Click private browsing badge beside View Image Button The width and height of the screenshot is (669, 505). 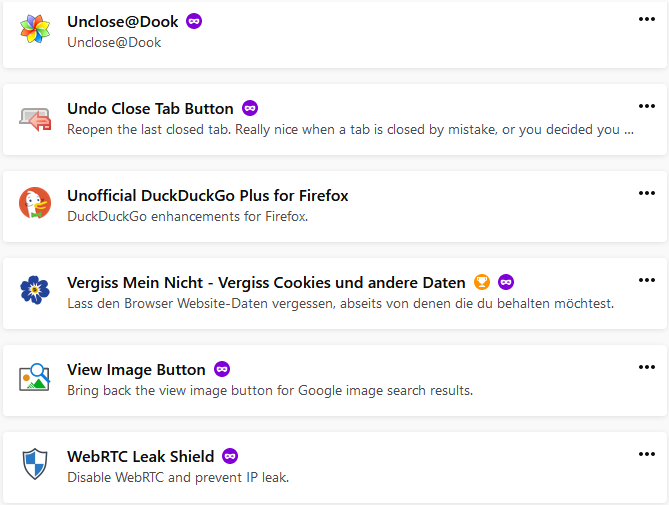221,369
